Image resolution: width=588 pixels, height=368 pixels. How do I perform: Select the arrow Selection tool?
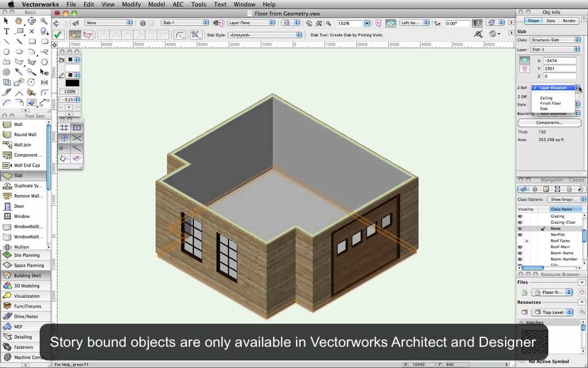point(6,21)
